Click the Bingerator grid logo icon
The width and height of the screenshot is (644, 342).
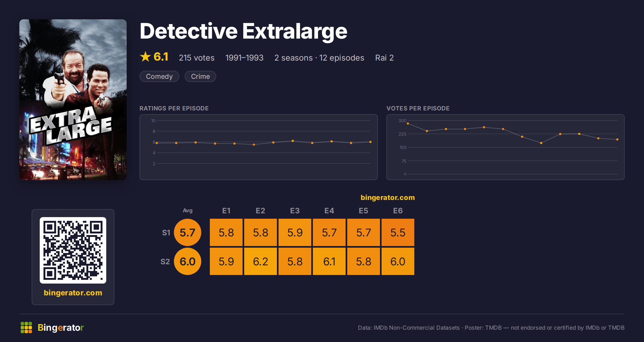click(26, 328)
